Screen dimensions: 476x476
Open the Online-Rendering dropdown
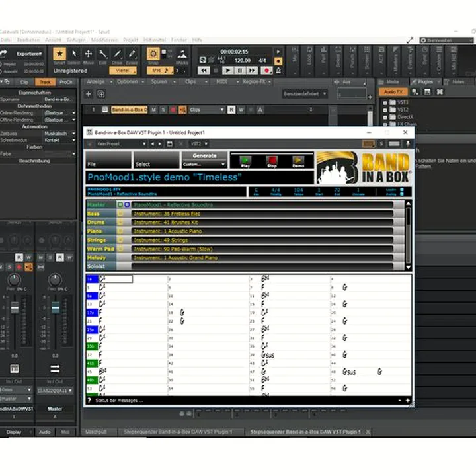[59, 113]
